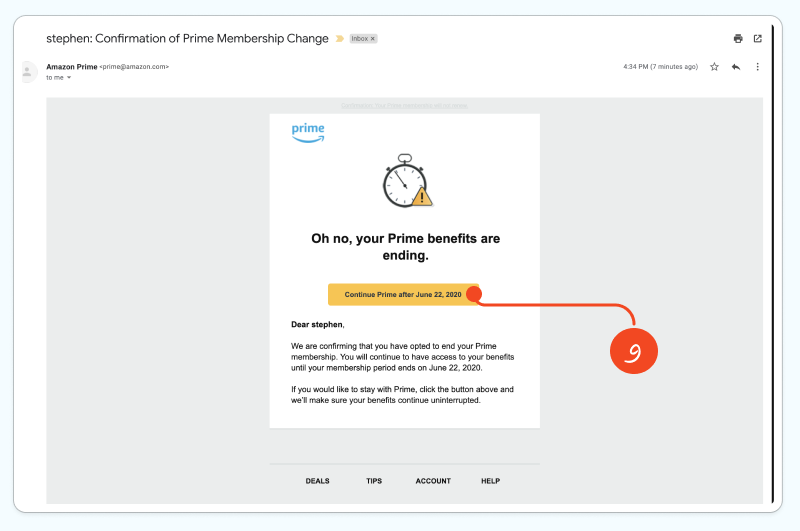This screenshot has width=800, height=531.
Task: Open the TIPS footer link
Action: (x=374, y=481)
